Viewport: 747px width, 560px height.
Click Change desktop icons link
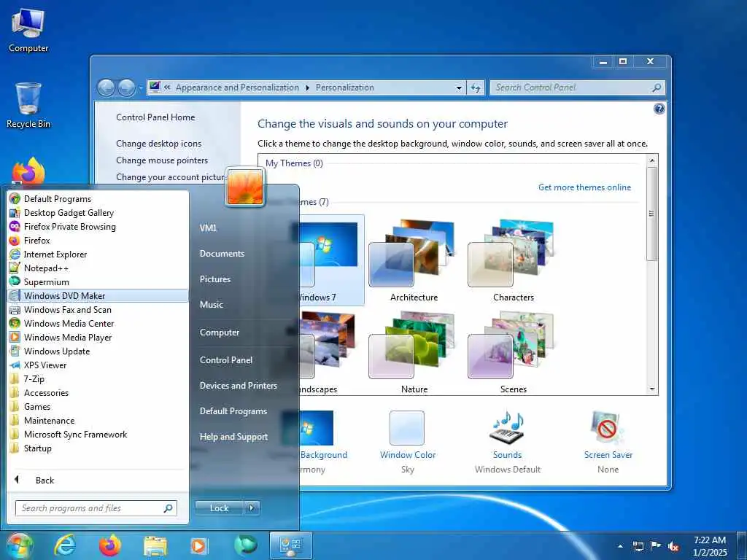158,144
